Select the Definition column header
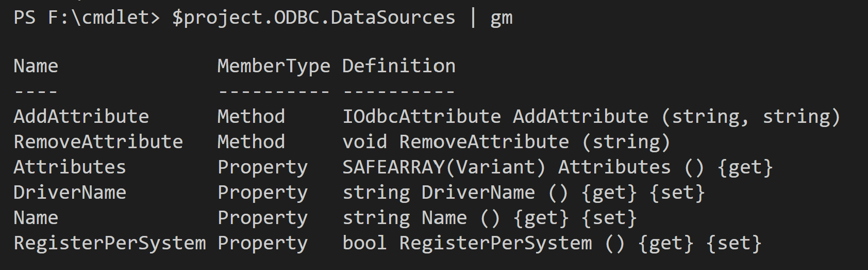The width and height of the screenshot is (868, 270). coord(398,66)
